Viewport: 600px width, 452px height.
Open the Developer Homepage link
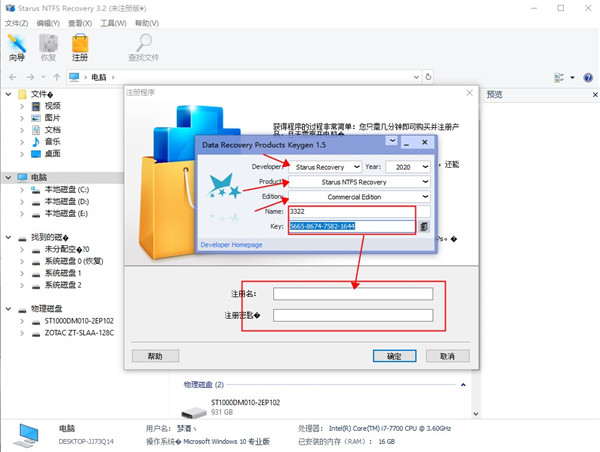click(x=232, y=245)
